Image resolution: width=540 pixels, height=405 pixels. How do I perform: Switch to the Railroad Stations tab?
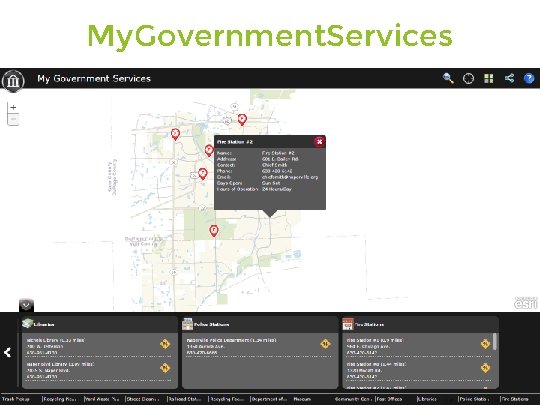point(185,399)
